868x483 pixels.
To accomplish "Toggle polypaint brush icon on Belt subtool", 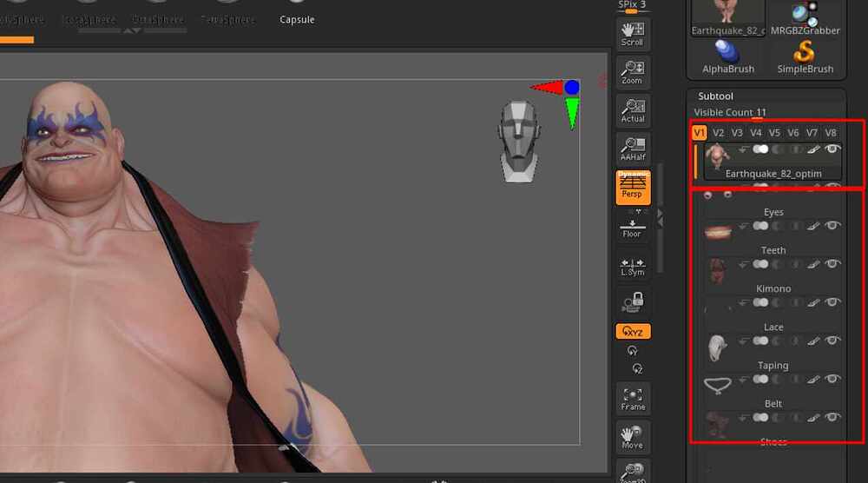I will pyautogui.click(x=812, y=379).
